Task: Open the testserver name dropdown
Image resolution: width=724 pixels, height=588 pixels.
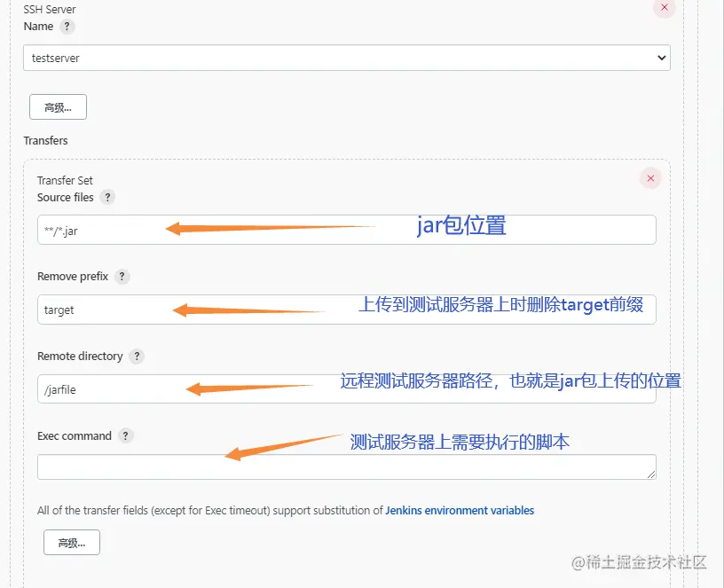Action: click(x=347, y=58)
